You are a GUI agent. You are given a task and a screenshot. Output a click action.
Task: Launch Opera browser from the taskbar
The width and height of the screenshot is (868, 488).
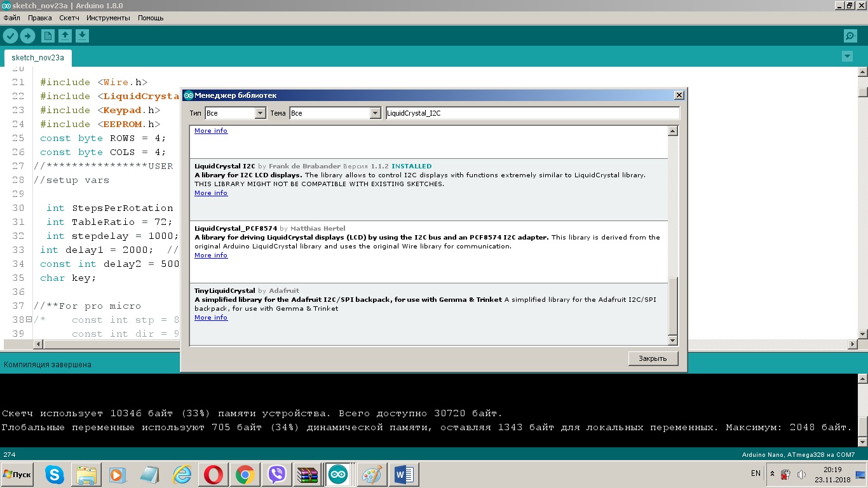click(214, 475)
